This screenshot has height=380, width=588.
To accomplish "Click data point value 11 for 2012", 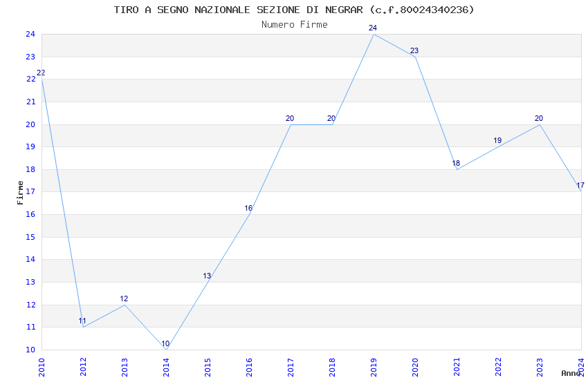I will click(82, 321).
